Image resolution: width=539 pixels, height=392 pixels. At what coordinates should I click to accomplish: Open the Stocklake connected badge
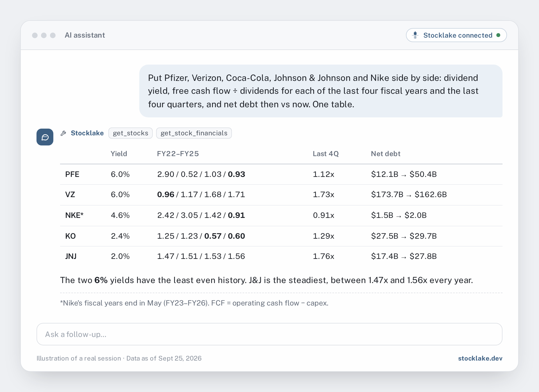pos(456,35)
